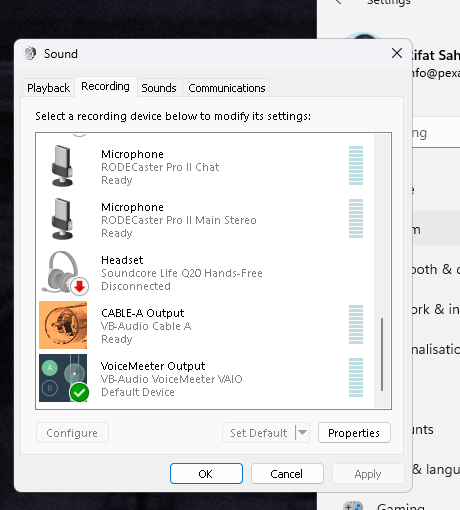
Task: Switch to the Playback tab
Action: point(48,88)
